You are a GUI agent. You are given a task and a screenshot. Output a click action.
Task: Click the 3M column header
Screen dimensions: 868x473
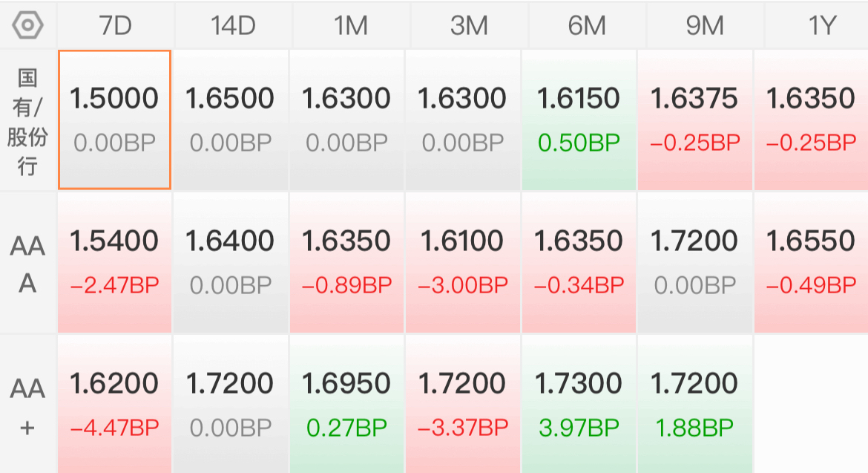(468, 25)
